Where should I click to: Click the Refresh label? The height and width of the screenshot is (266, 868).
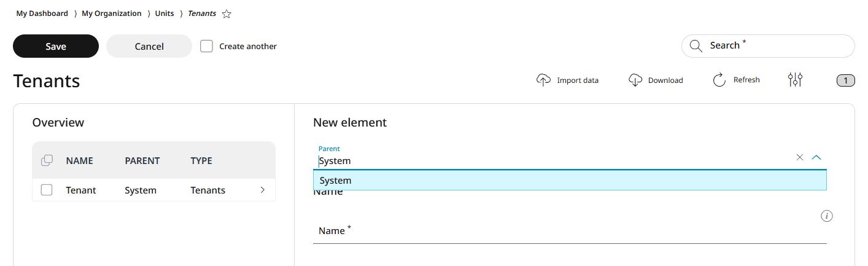(746, 80)
